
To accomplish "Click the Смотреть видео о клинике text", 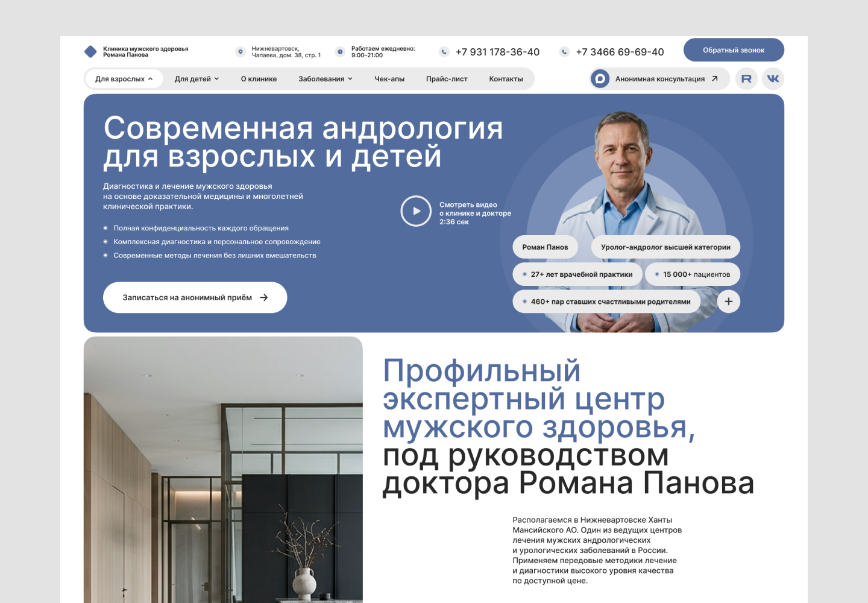I will click(x=475, y=213).
